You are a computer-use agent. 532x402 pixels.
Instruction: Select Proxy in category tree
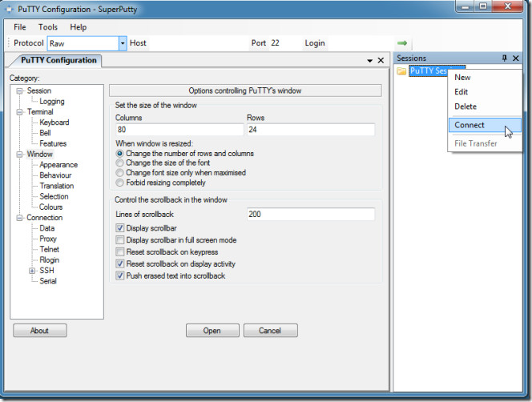tap(48, 239)
